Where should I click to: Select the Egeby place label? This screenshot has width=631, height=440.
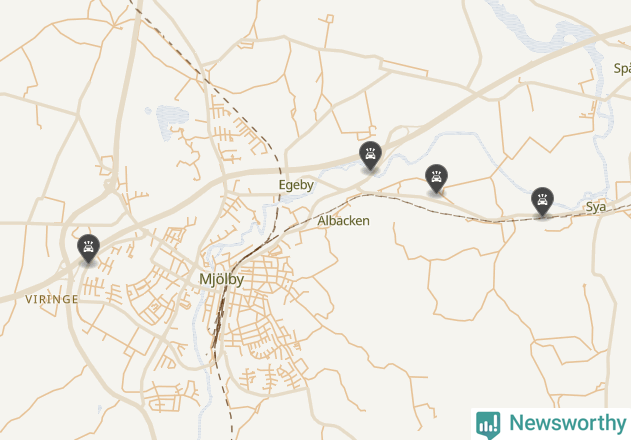(296, 185)
